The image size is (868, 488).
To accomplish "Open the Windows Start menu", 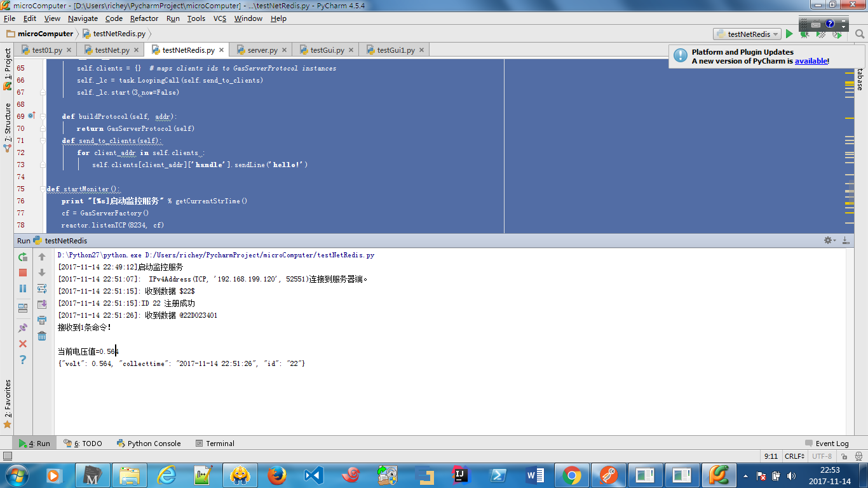I will coord(16,475).
